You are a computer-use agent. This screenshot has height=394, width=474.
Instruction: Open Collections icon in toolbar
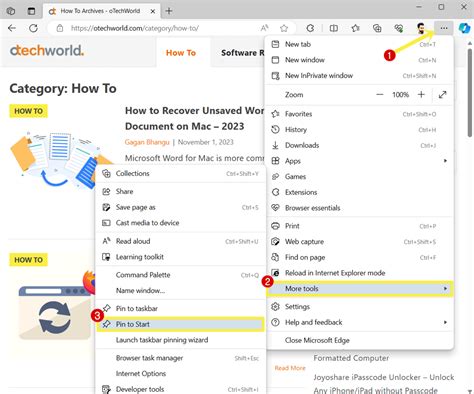[377, 28]
